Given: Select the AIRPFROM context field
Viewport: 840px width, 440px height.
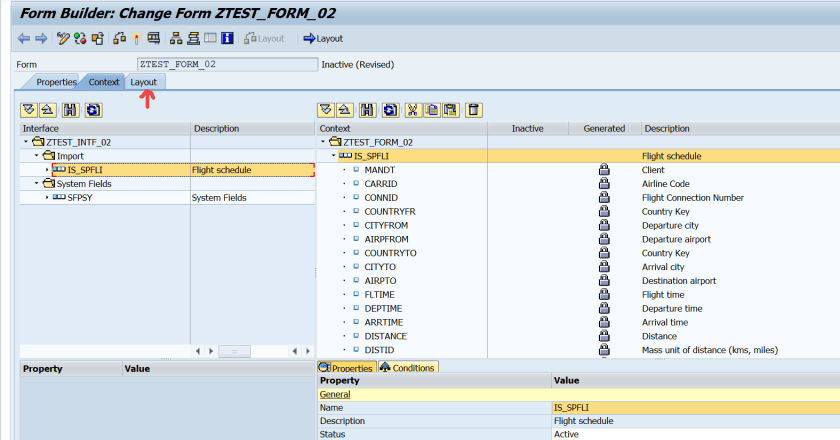Looking at the screenshot, I should pos(386,239).
